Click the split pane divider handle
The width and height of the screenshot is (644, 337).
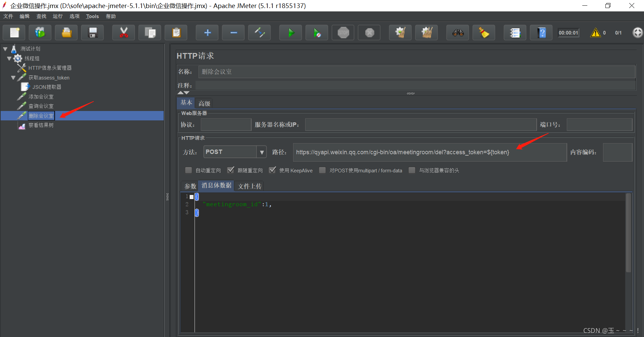167,197
